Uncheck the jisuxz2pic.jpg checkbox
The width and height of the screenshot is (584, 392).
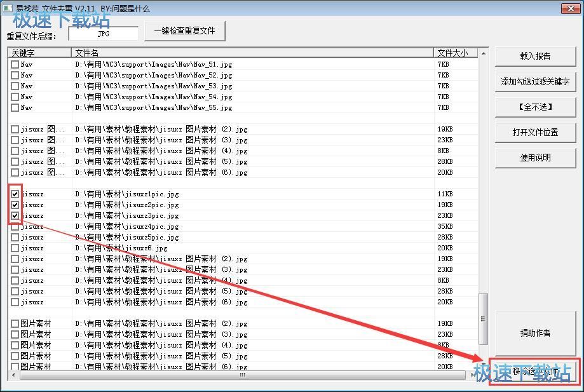pos(15,205)
